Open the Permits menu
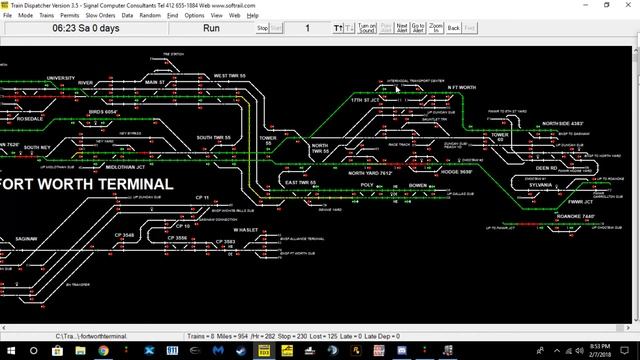Image resolution: width=640 pixels, height=360 pixels. [x=69, y=16]
